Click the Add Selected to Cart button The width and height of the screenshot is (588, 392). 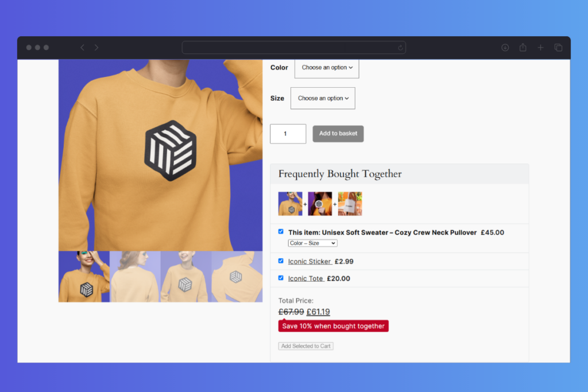pos(305,346)
